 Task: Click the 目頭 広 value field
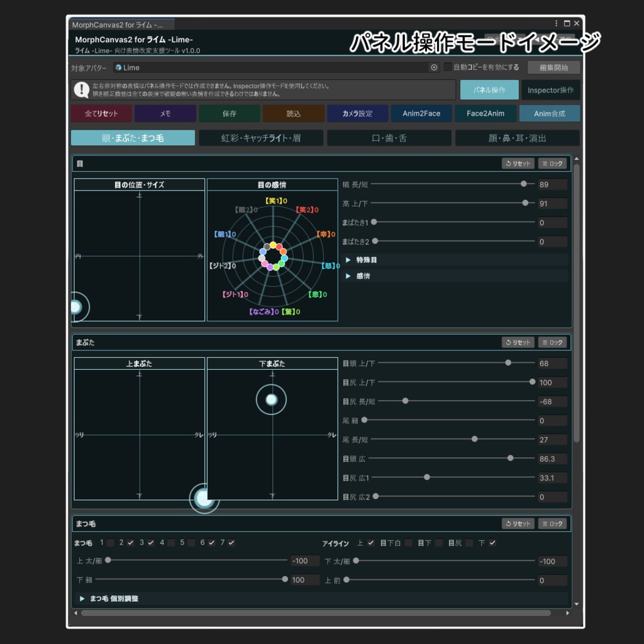[552, 458]
